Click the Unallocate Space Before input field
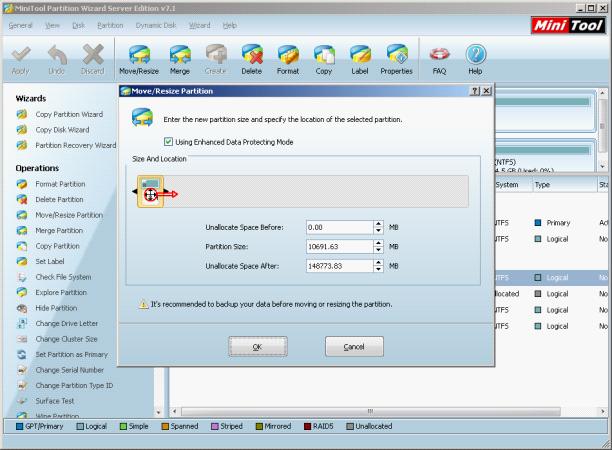The width and height of the screenshot is (612, 450). (340, 228)
